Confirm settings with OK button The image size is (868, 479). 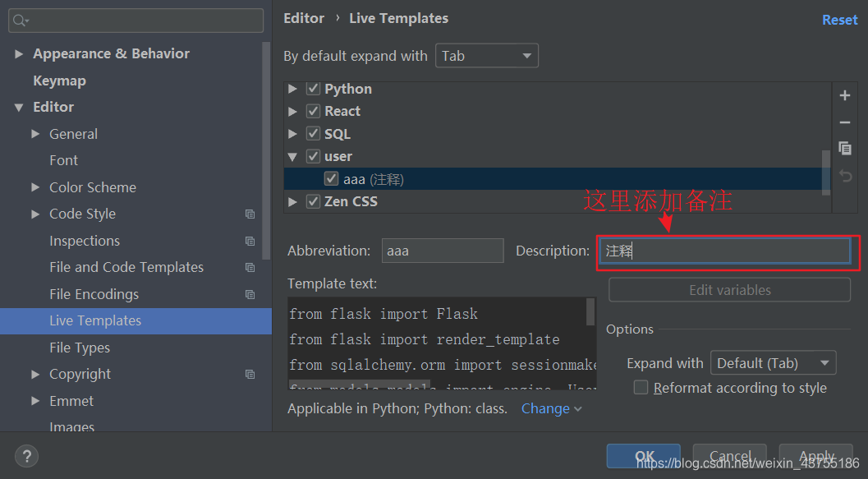pos(643,456)
